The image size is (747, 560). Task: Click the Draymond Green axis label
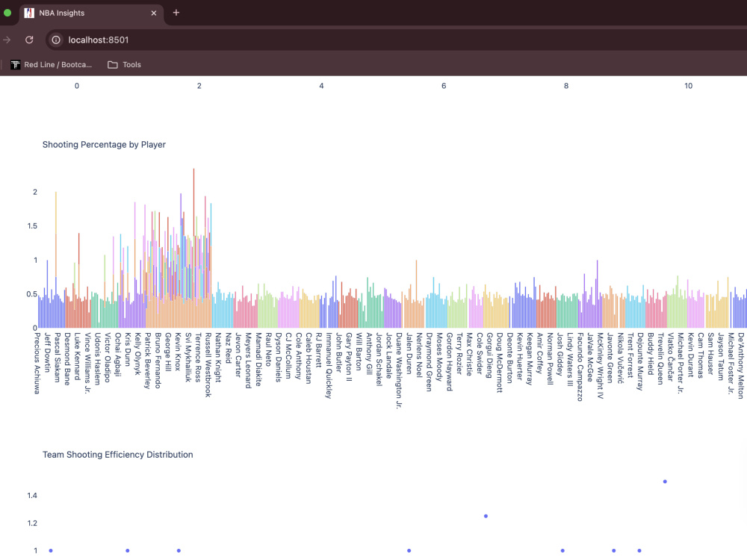tap(429, 362)
